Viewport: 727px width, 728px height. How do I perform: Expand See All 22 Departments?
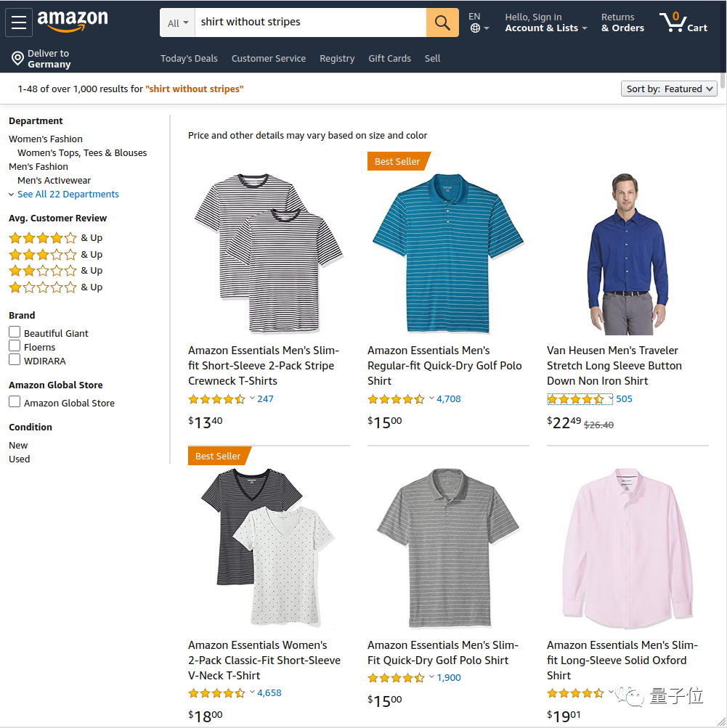click(x=68, y=194)
